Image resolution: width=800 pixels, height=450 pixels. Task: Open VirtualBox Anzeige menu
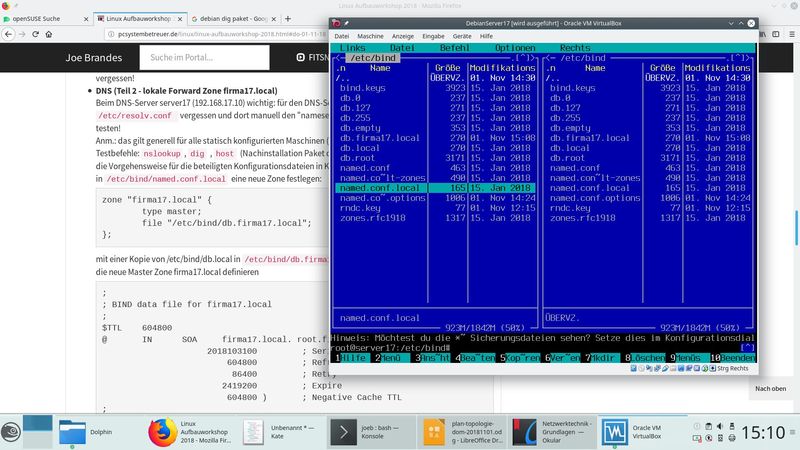coord(403,36)
